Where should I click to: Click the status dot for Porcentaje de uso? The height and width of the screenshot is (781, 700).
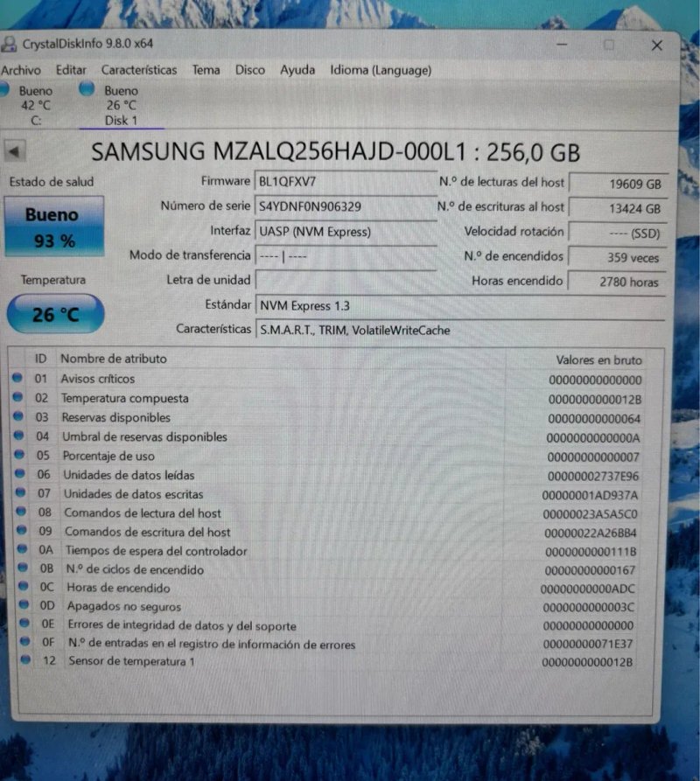(x=19, y=454)
